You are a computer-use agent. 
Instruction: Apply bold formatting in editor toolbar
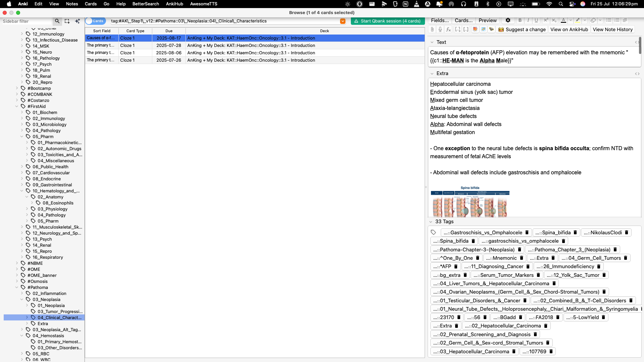[x=520, y=20]
